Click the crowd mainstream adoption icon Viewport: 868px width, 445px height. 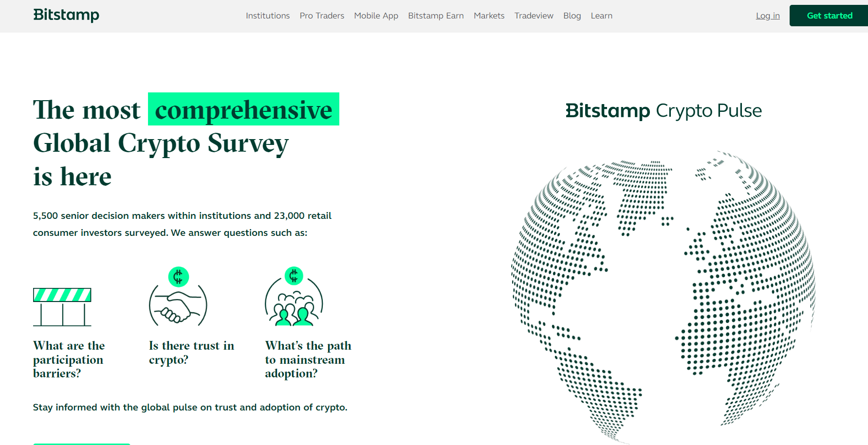(294, 296)
